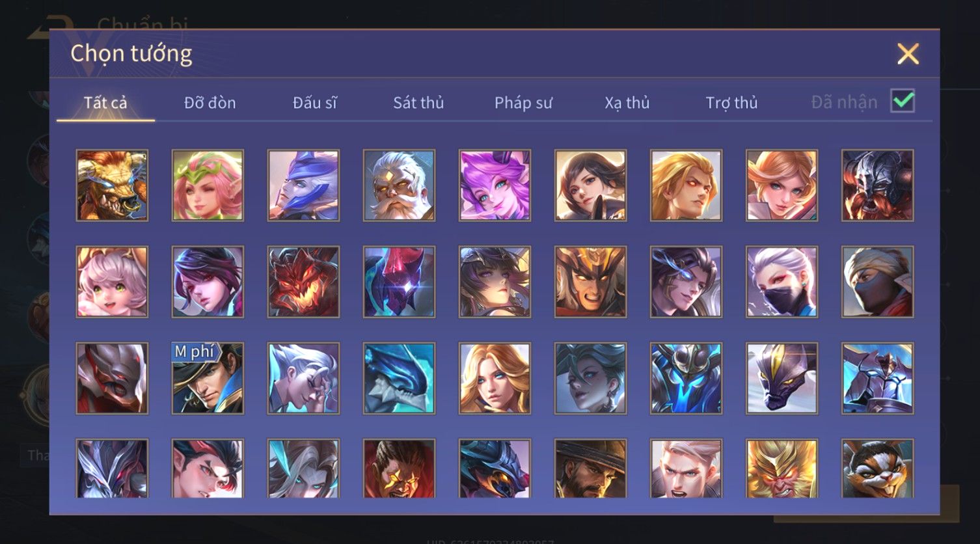Select the red lava demon hero
The width and height of the screenshot is (980, 544).
[303, 282]
